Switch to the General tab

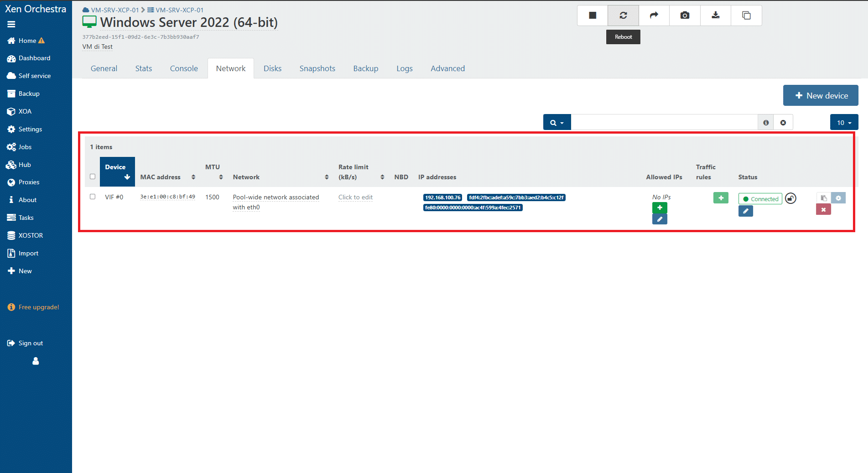tap(104, 68)
